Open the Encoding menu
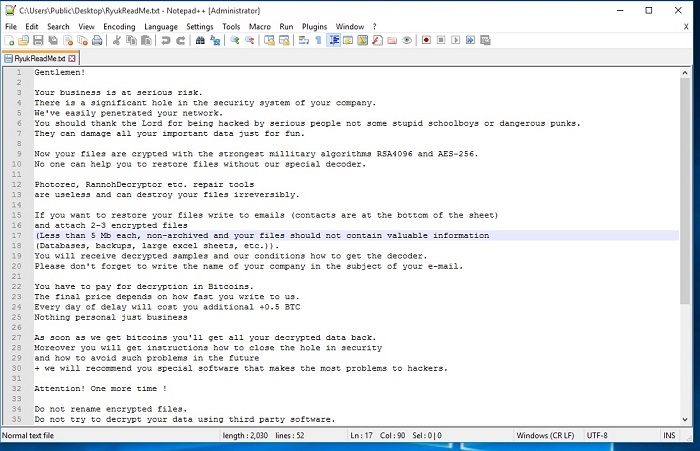 (119, 26)
